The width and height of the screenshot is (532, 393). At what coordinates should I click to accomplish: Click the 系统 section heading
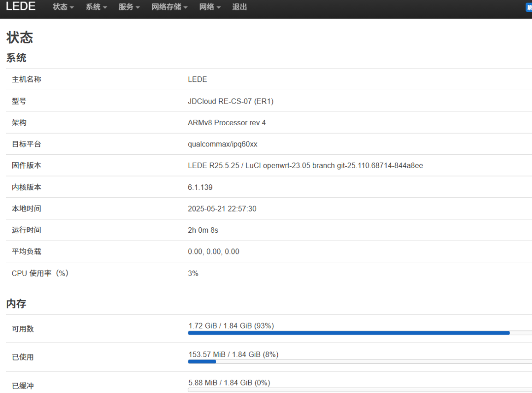(x=16, y=58)
